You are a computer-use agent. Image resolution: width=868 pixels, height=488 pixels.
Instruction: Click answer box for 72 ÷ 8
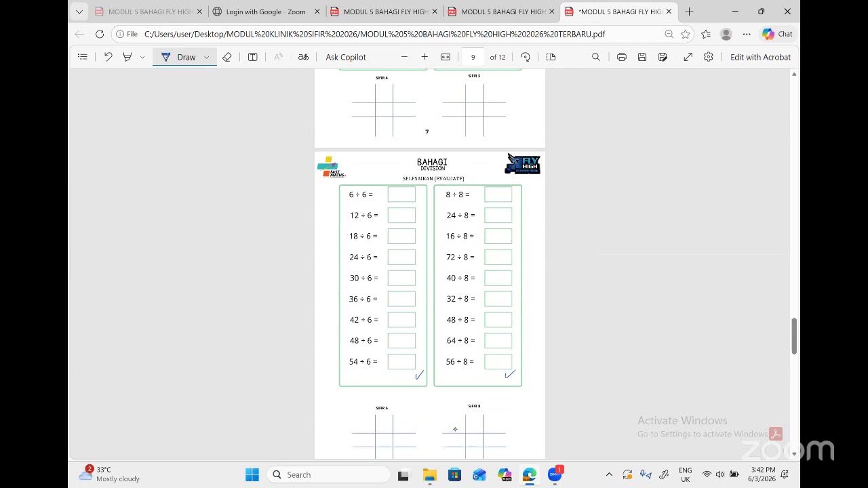(498, 257)
